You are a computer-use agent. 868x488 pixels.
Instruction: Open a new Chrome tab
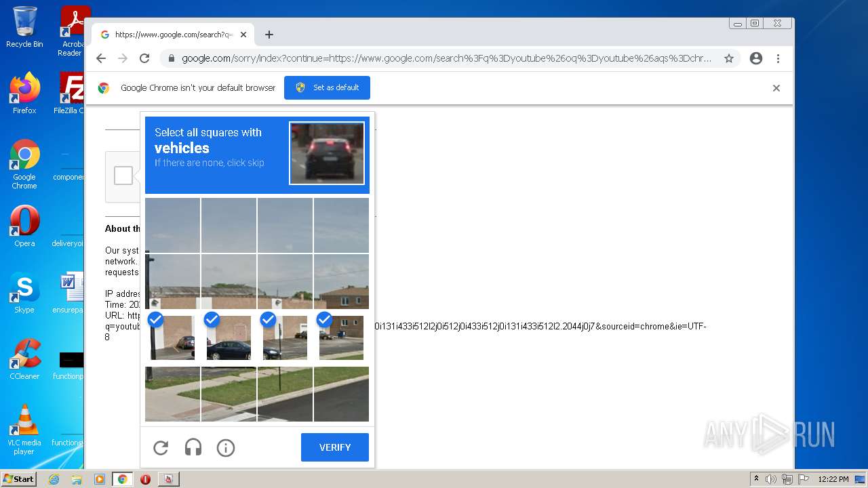(x=269, y=35)
